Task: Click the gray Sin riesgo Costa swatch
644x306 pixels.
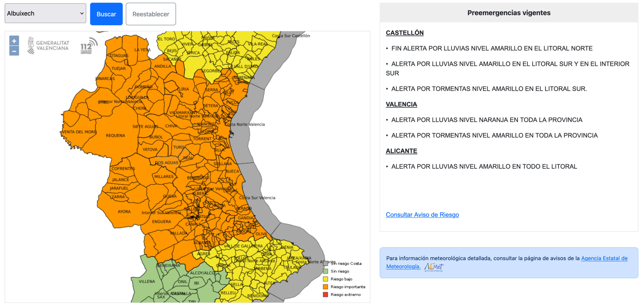Action: click(x=325, y=263)
